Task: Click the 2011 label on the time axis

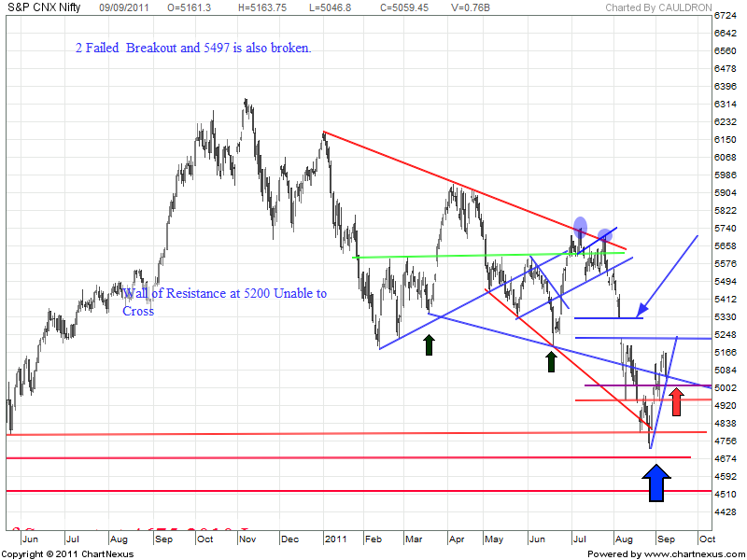Action: coord(333,539)
